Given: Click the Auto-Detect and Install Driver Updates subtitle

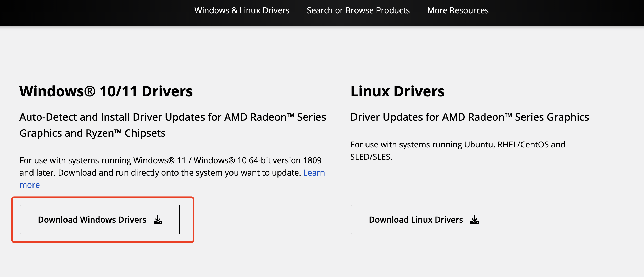Looking at the screenshot, I should [173, 117].
